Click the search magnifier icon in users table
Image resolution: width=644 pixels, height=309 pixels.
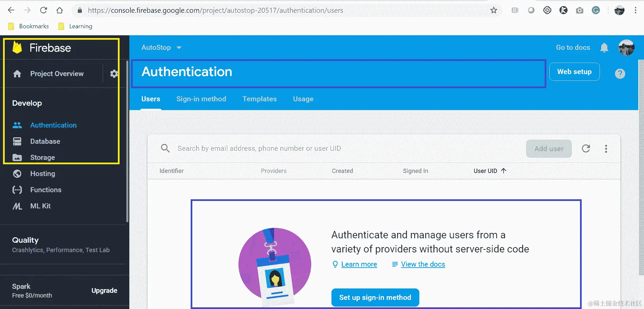tap(165, 148)
